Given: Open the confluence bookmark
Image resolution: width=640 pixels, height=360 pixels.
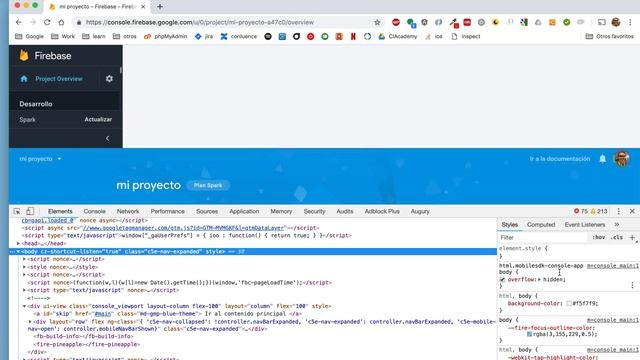Looking at the screenshot, I should pyautogui.click(x=239, y=36).
